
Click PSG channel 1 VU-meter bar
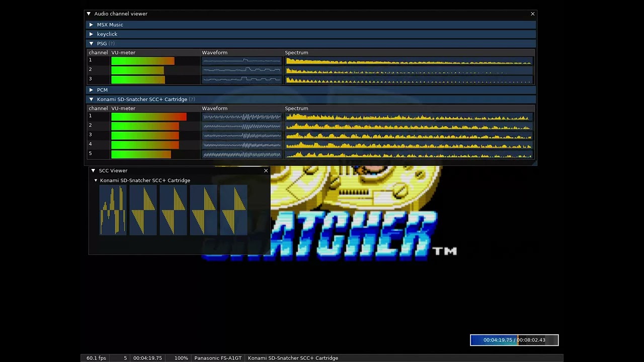tap(143, 61)
